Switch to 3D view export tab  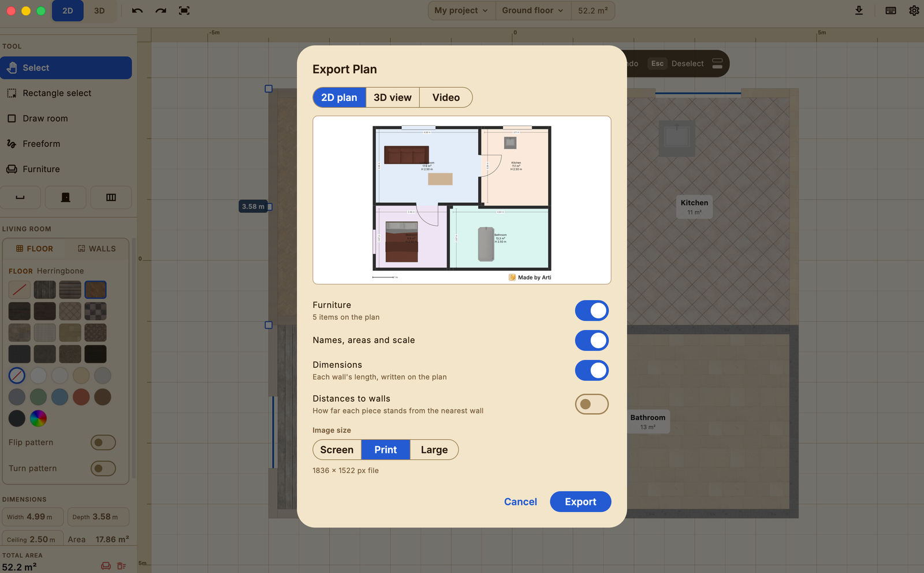pyautogui.click(x=393, y=98)
